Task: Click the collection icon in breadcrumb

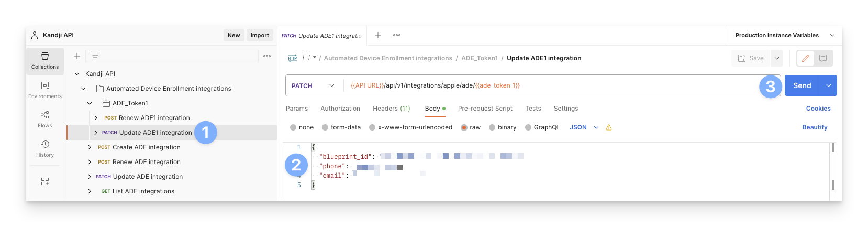Action: 306,57
